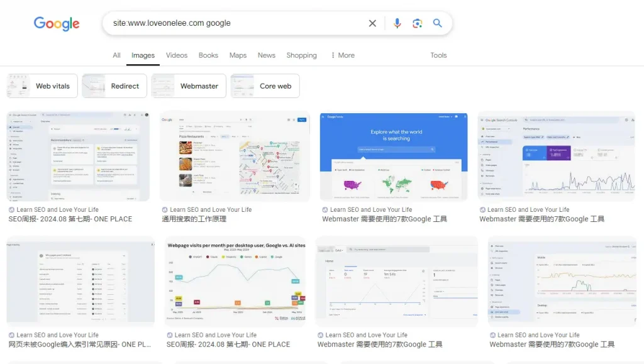Open the Analytics Home dashboard thumbnail

pyautogui.click(x=397, y=282)
